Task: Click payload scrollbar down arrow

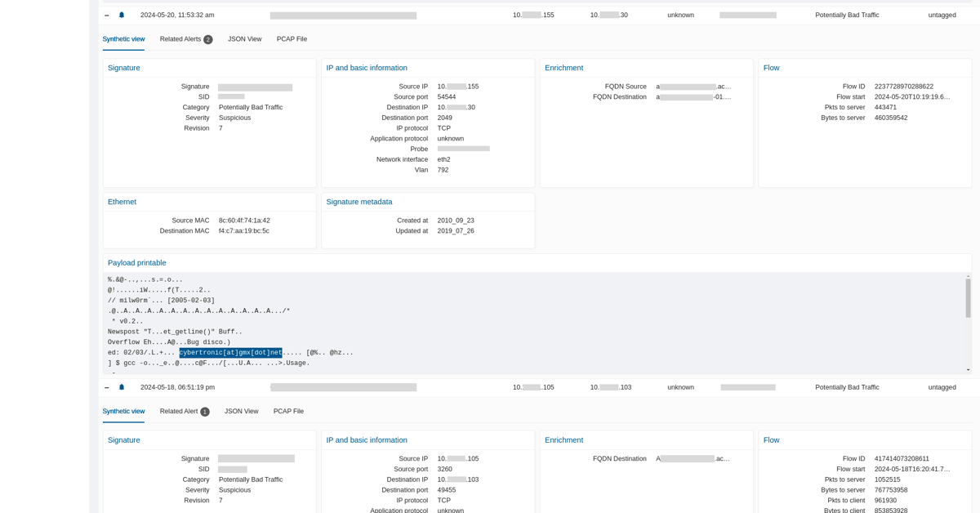Action: point(969,370)
